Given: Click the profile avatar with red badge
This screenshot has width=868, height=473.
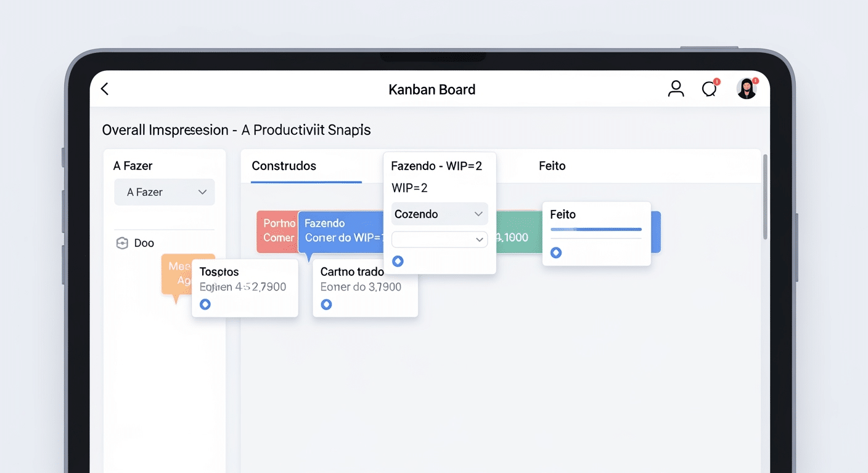Looking at the screenshot, I should tap(747, 88).
